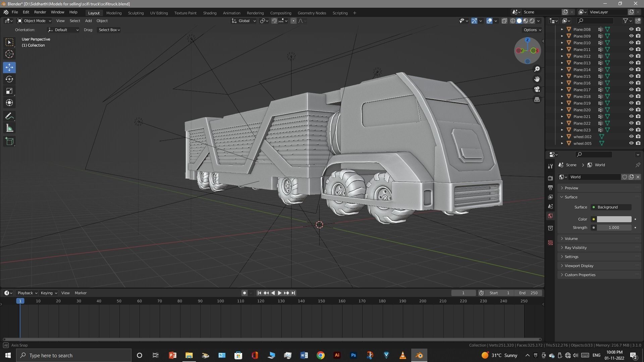Toggle visibility of Plane.020
The image size is (644, 362).
coord(631,110)
